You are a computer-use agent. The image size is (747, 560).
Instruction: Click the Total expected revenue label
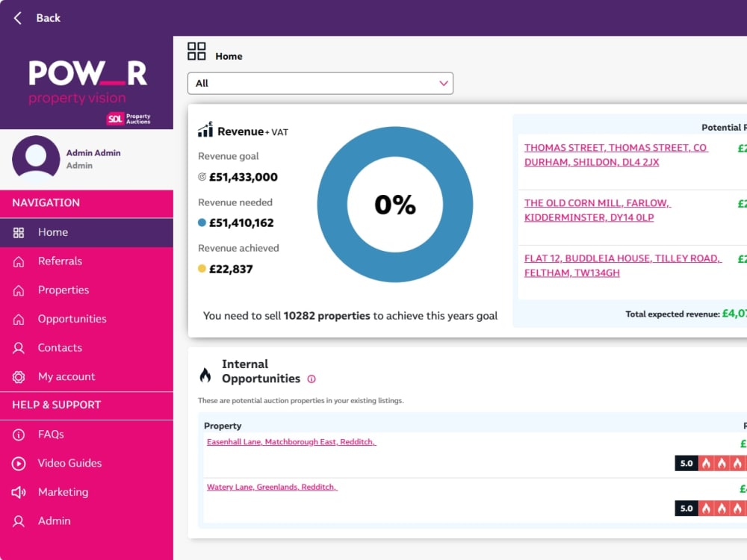(x=672, y=314)
